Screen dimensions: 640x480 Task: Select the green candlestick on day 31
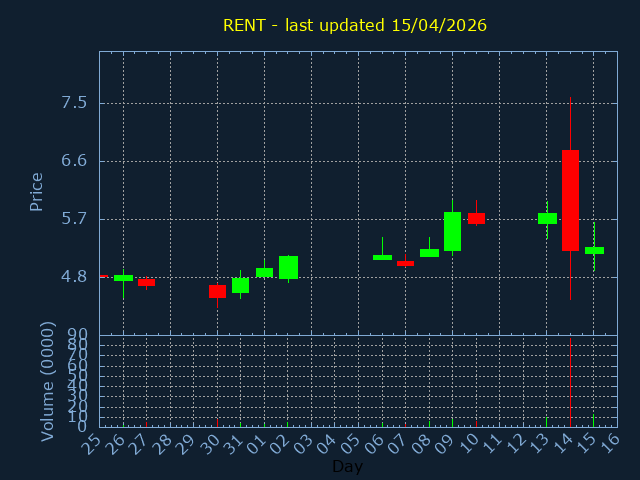click(240, 285)
